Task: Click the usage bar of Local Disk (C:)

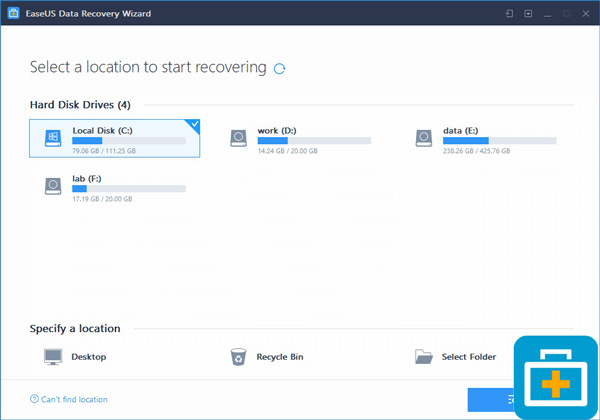Action: tap(129, 140)
